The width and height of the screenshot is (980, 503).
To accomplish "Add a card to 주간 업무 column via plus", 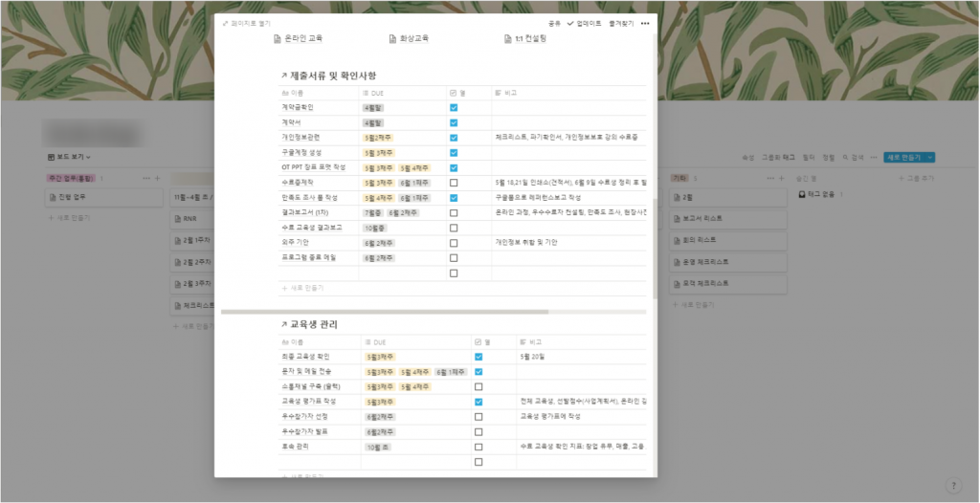I will coord(158,178).
